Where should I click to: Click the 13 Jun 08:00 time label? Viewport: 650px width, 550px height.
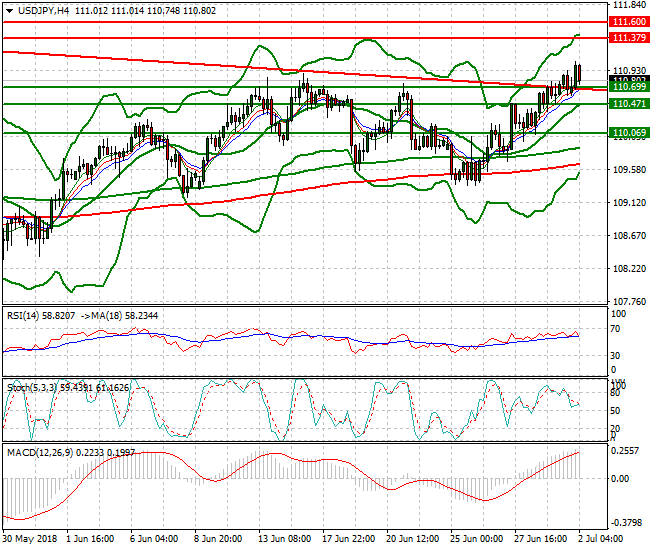[x=285, y=539]
